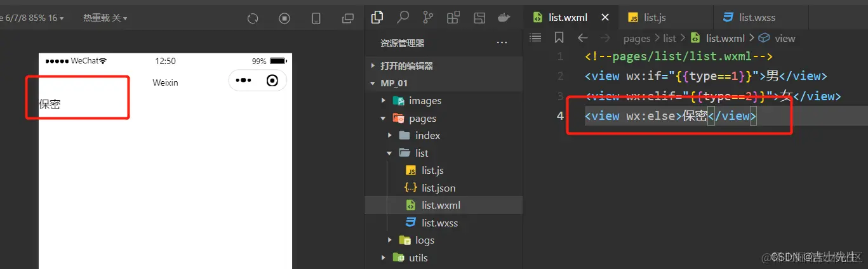
Task: Open the search icon in activity bar
Action: point(403,17)
